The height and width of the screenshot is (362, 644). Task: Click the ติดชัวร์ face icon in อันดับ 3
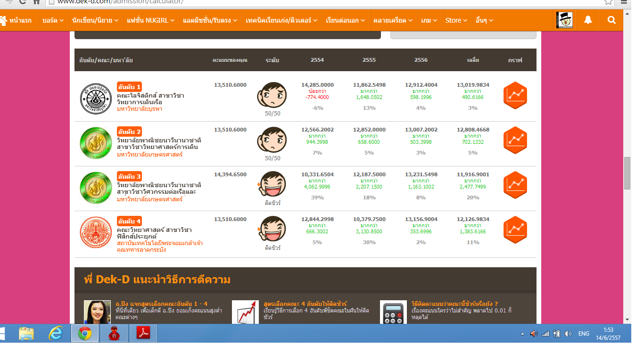[x=272, y=184]
